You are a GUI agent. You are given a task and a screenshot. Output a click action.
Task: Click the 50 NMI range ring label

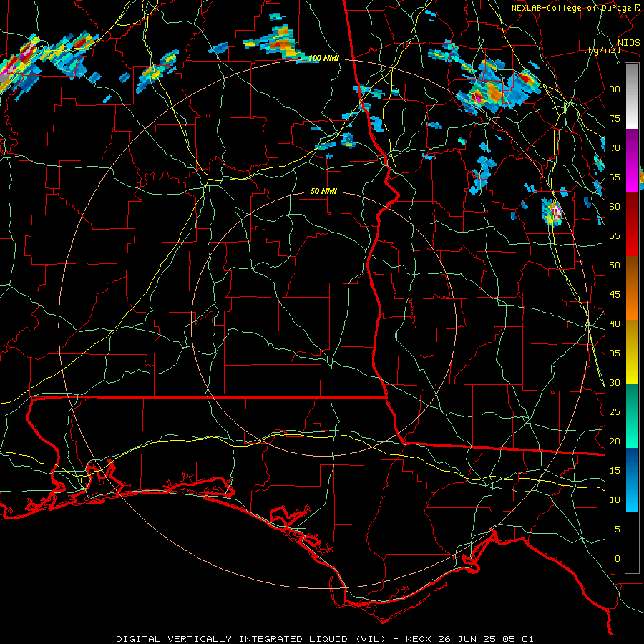click(x=323, y=191)
